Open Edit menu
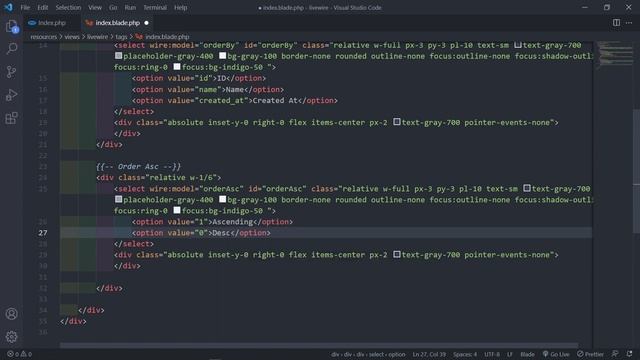 point(42,7)
